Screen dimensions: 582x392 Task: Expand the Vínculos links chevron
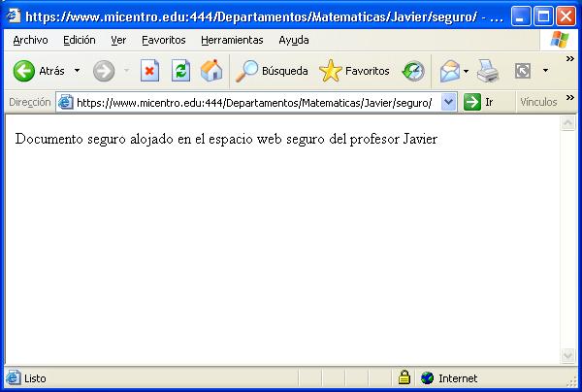pyautogui.click(x=569, y=98)
